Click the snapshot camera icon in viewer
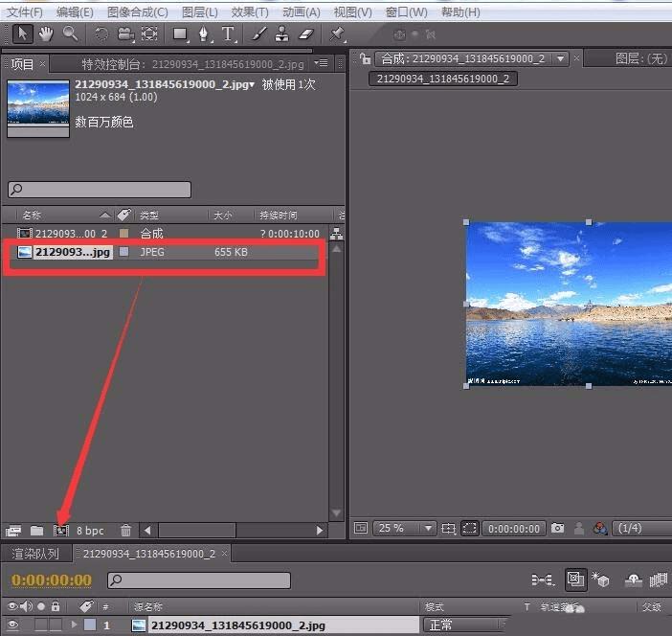 (x=557, y=528)
